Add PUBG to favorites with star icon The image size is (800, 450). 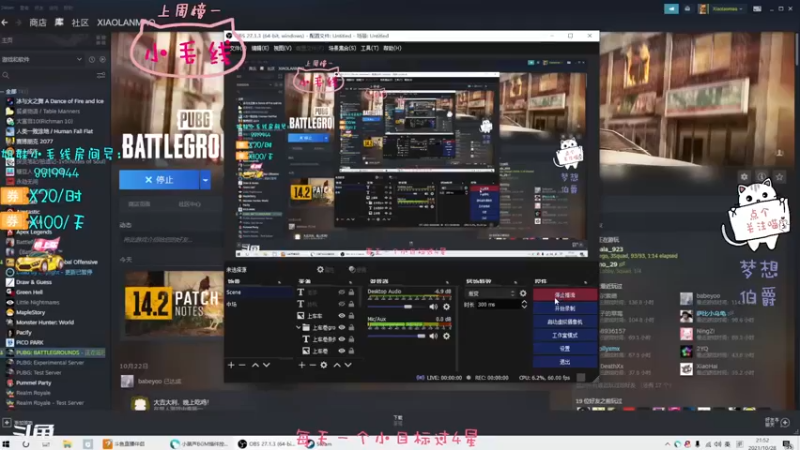tap(779, 177)
